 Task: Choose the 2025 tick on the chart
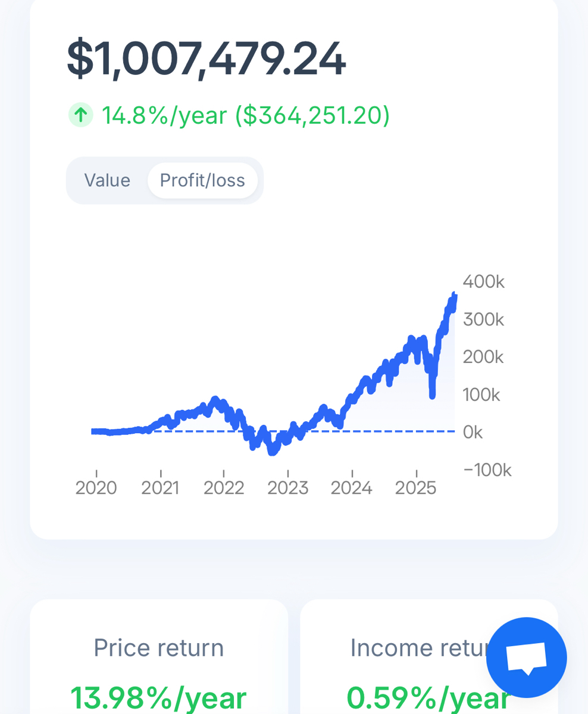416,488
